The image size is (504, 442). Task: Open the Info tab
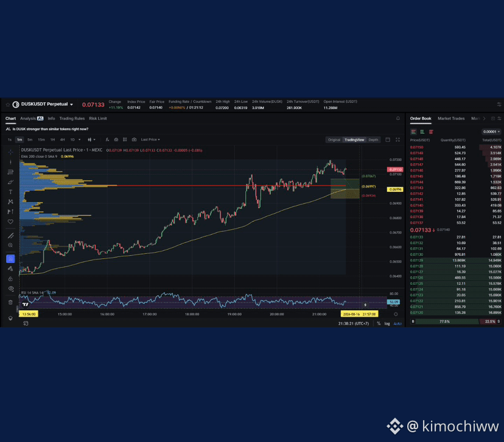pyautogui.click(x=51, y=118)
